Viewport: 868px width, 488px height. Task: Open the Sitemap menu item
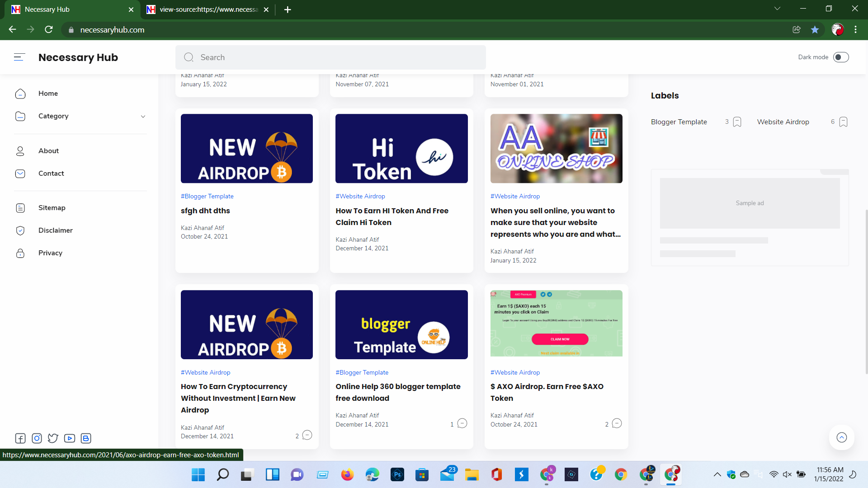(52, 208)
